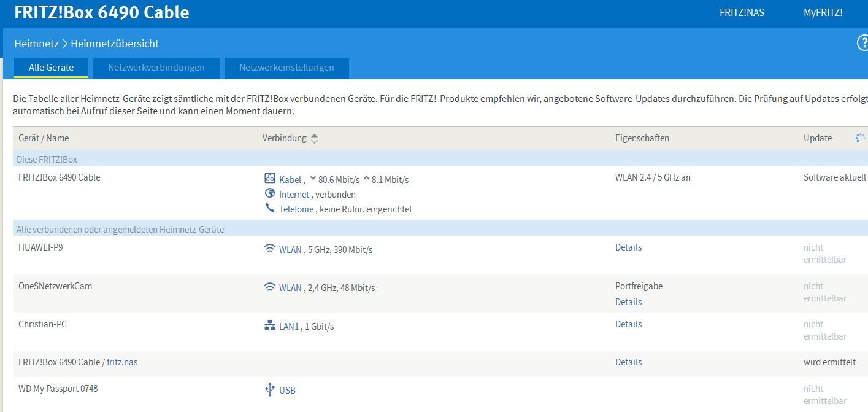Open the Netzwerkverbindungen tab
Viewport: 868px width, 412px height.
coord(156,68)
